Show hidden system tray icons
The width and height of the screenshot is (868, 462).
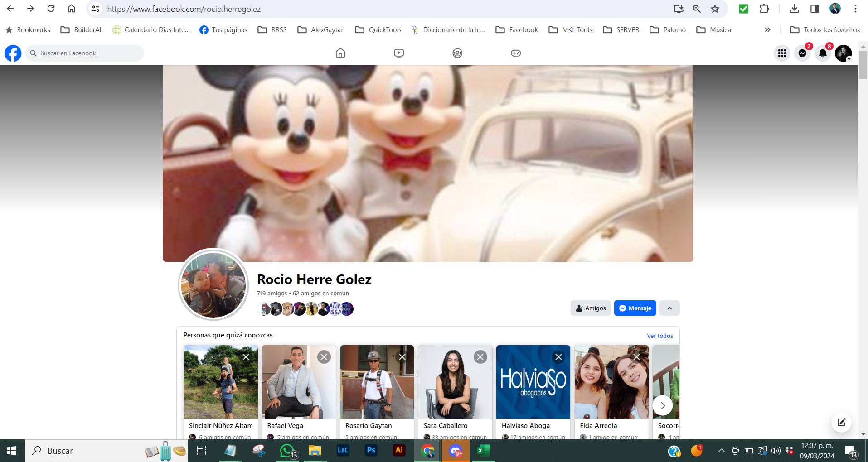click(721, 451)
